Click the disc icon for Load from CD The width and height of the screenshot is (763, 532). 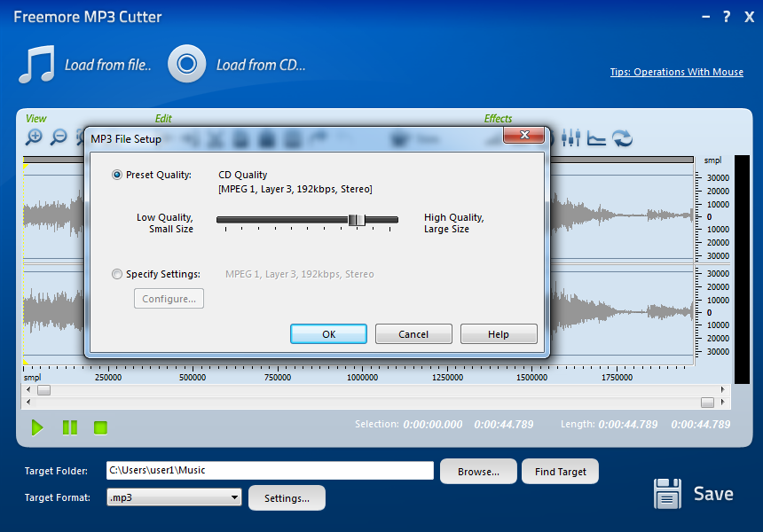point(187,64)
